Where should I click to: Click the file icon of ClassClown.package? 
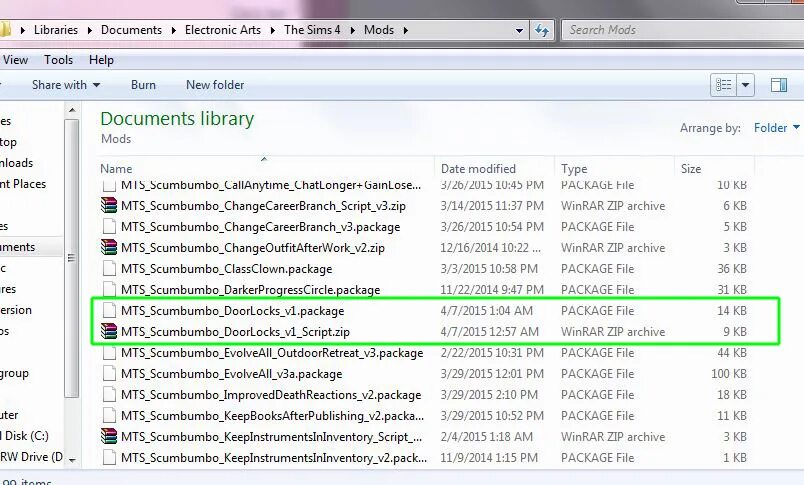(109, 269)
